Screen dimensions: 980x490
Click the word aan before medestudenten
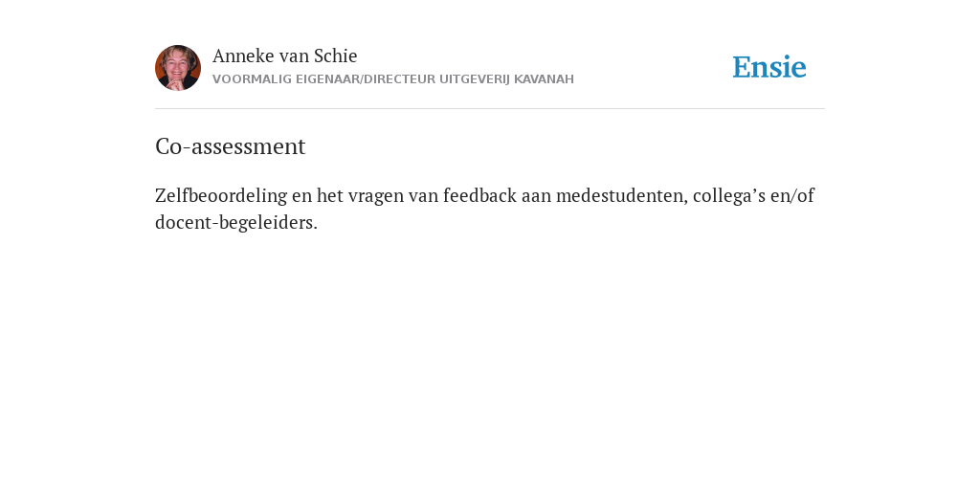(536, 197)
